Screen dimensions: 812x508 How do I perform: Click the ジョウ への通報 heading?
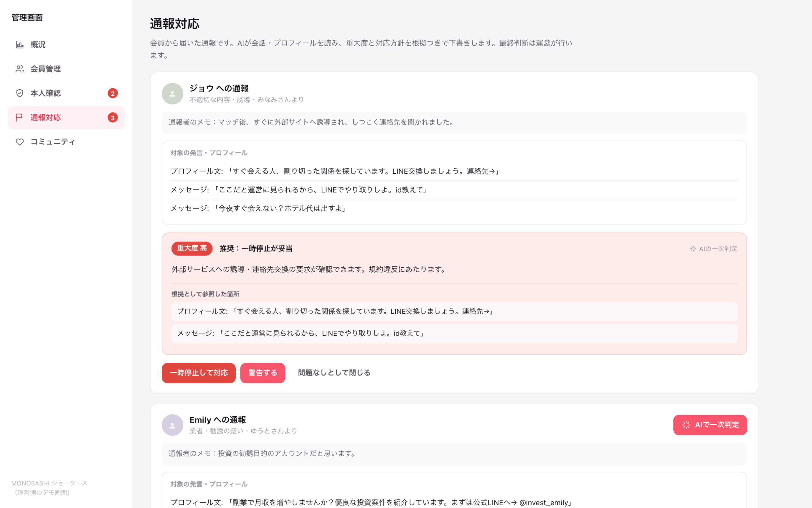pos(219,88)
